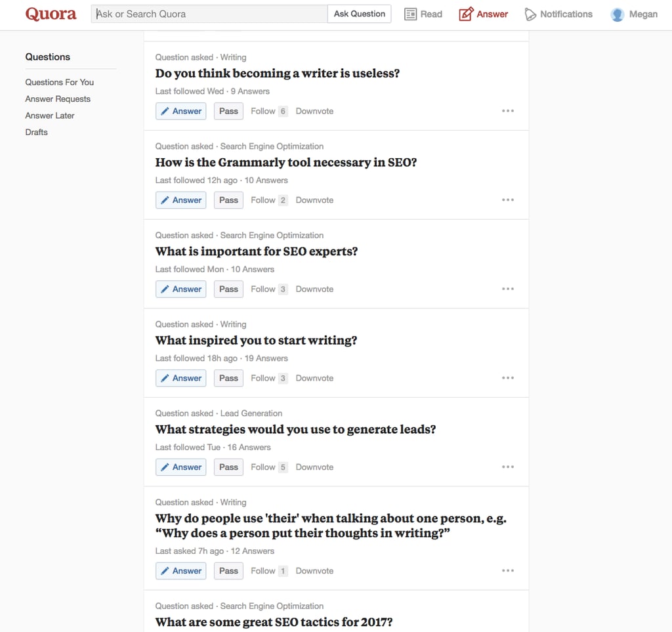Image resolution: width=672 pixels, height=632 pixels.
Task: Click three-dots menu on 'becoming a writer' question
Action: [508, 111]
